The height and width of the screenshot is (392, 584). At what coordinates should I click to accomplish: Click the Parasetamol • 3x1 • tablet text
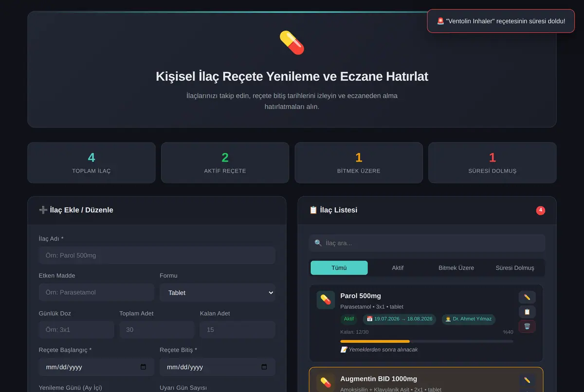pos(372,307)
